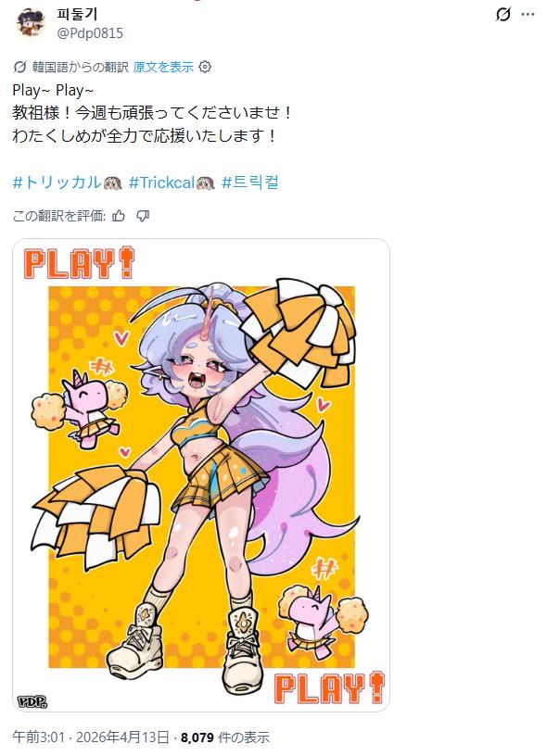Screen dimensions: 547x756
Task: Click the Grok translate icon before 韓国語からの翻訳
Action: (19, 67)
